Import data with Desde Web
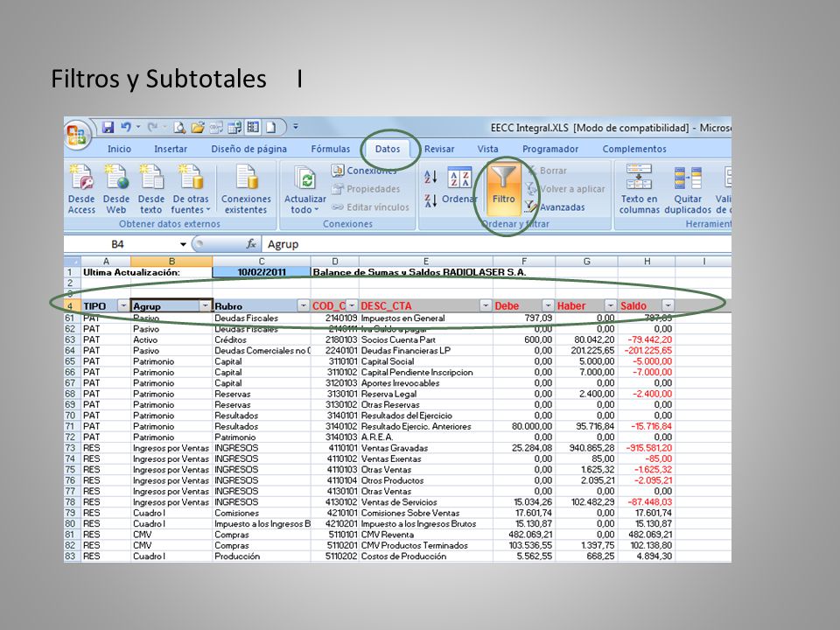 tap(116, 189)
